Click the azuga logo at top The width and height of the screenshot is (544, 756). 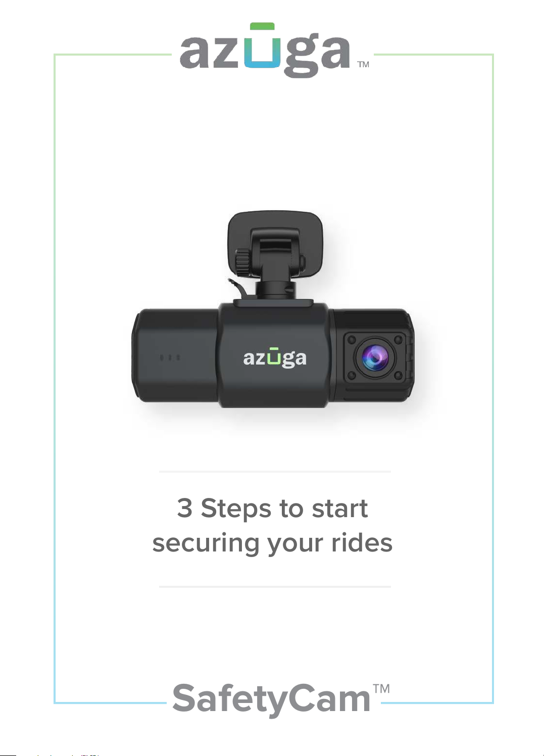point(265,51)
